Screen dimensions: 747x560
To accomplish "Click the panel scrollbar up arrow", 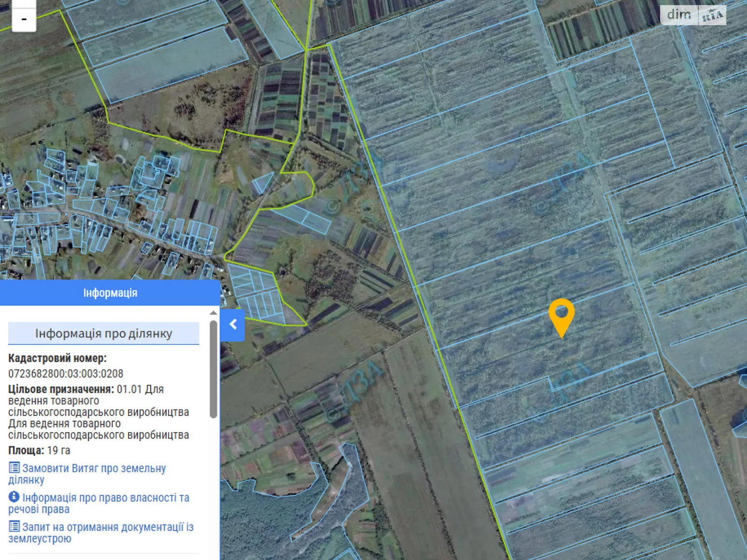I will point(213,313).
